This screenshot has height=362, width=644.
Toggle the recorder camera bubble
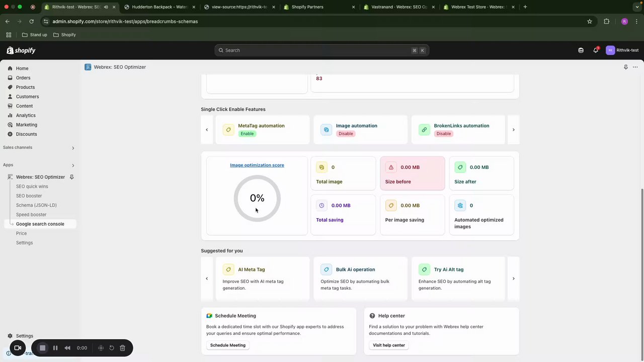[18, 348]
